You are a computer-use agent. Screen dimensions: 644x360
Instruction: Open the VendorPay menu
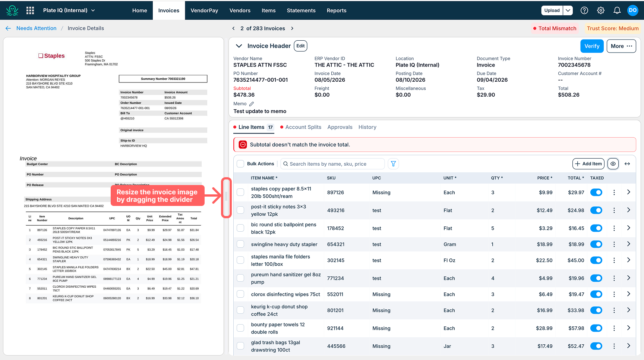click(x=204, y=10)
